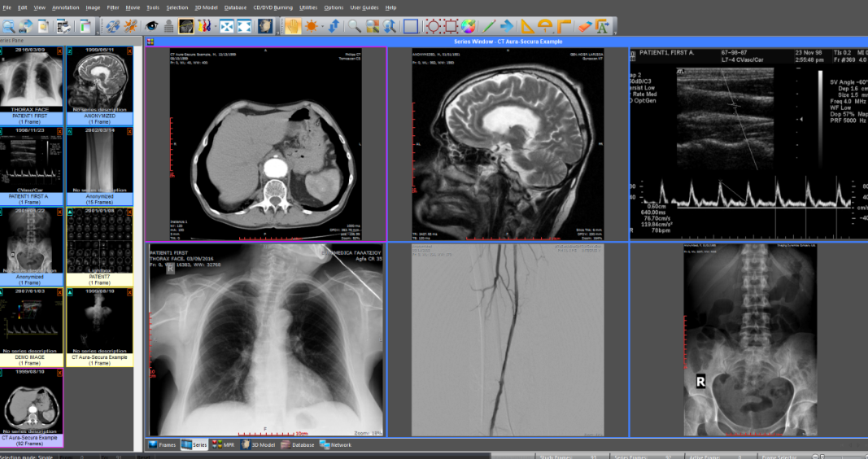This screenshot has width=868, height=459.
Task: Click the print icon in toolbar
Action: tap(63, 26)
